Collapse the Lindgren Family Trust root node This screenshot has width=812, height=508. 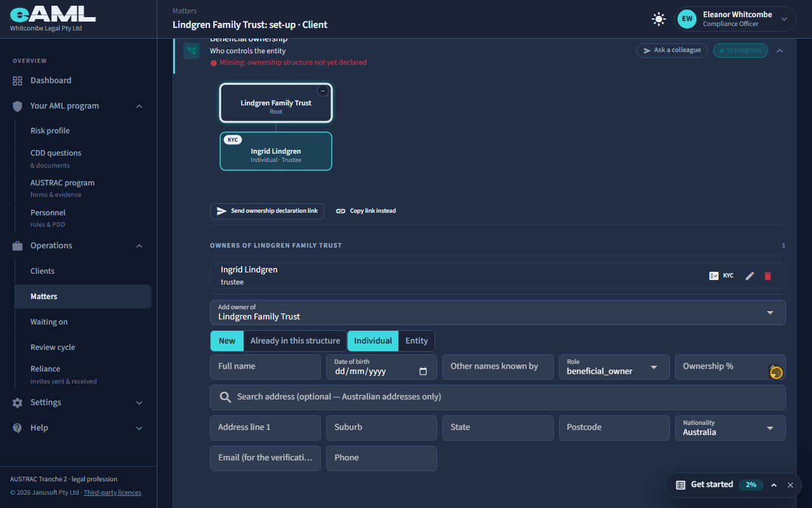click(323, 91)
